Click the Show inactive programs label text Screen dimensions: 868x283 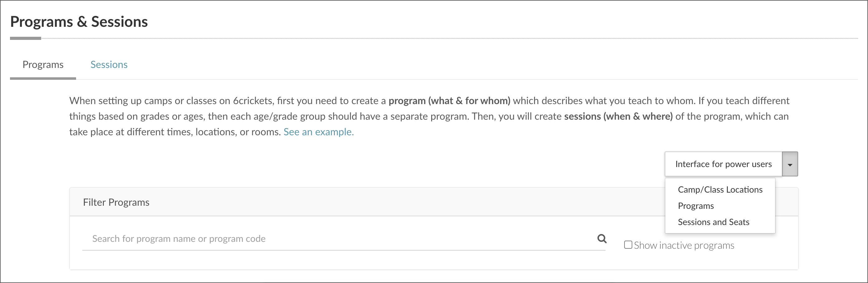(684, 245)
